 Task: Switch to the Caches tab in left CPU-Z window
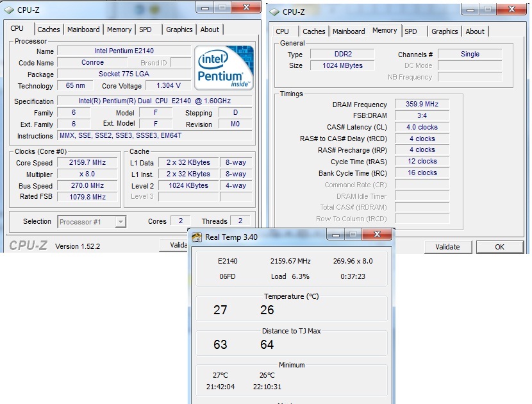[48, 29]
